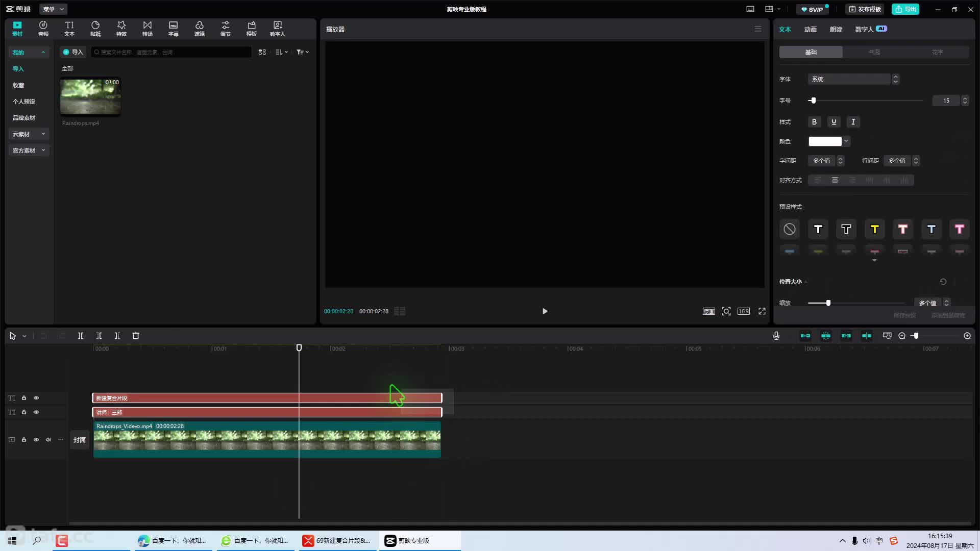
Task: Toggle clip linkage on timeline
Action: [x=846, y=336]
